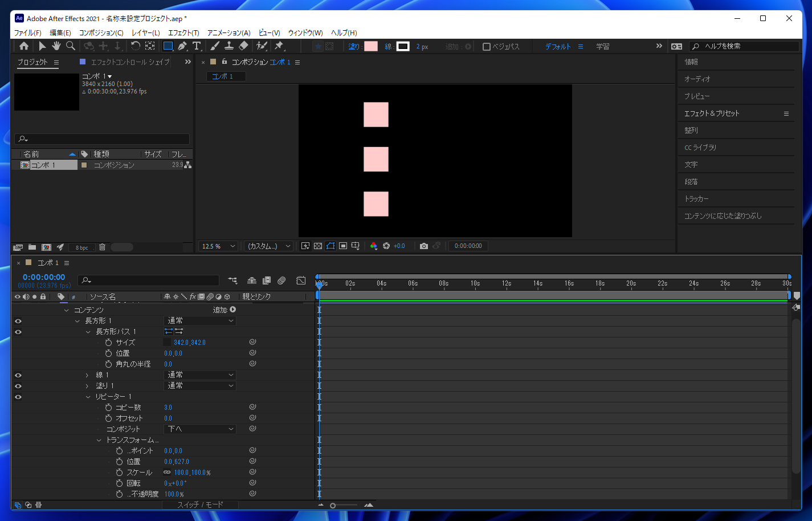Create new folder in project panel
This screenshot has width=812, height=521.
point(32,247)
